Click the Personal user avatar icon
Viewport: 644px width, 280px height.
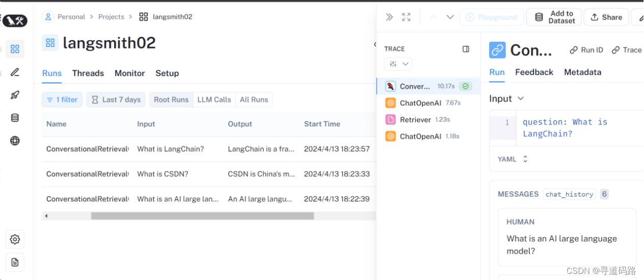pyautogui.click(x=48, y=17)
